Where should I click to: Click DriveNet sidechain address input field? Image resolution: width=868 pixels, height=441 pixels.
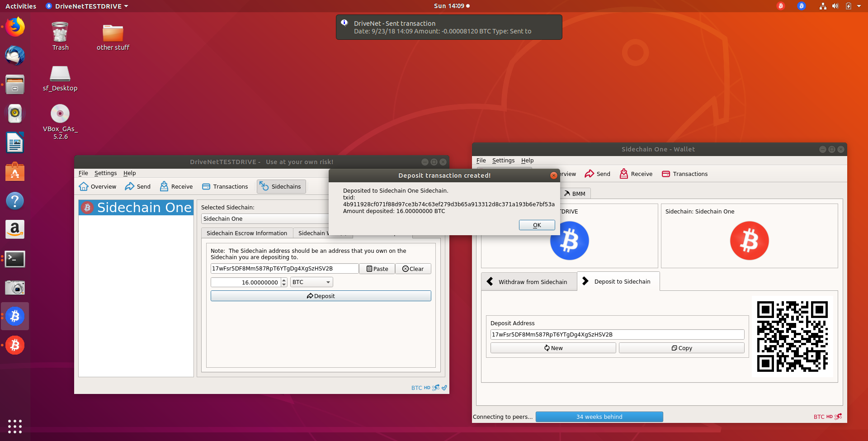pos(285,269)
